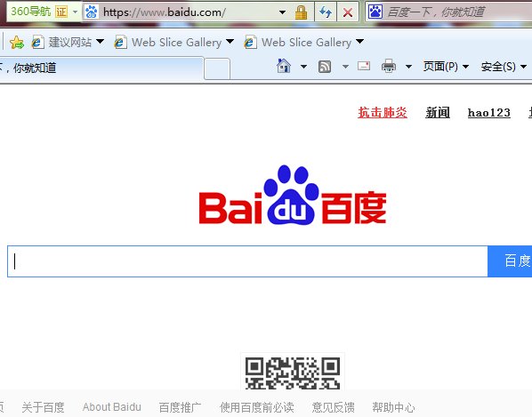The image size is (532, 417).
Task: Select the 你就知道 browser tab
Action: pos(101,68)
